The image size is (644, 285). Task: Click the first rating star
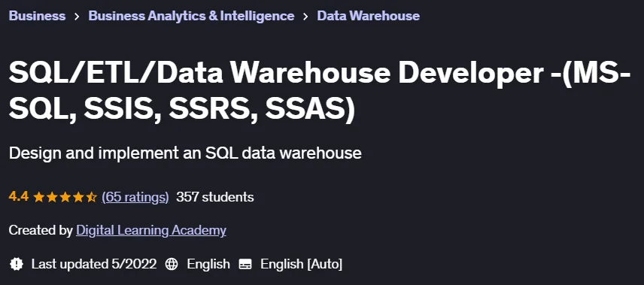39,197
